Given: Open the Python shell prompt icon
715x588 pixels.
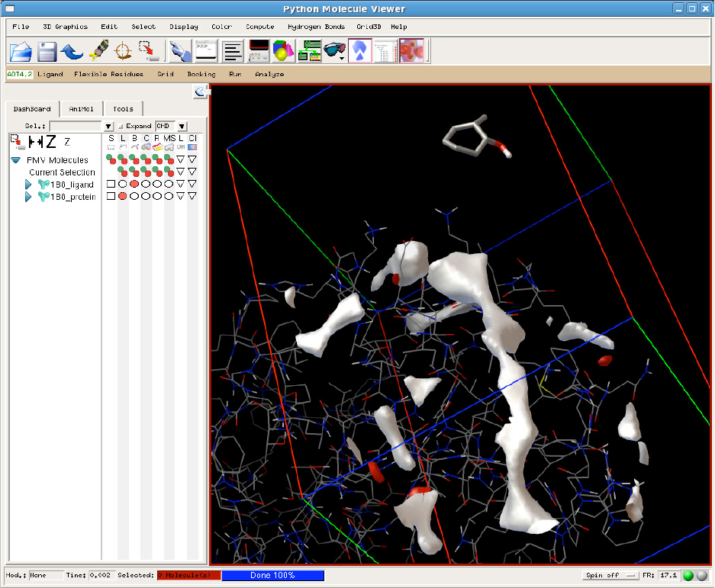Looking at the screenshot, I should [207, 51].
